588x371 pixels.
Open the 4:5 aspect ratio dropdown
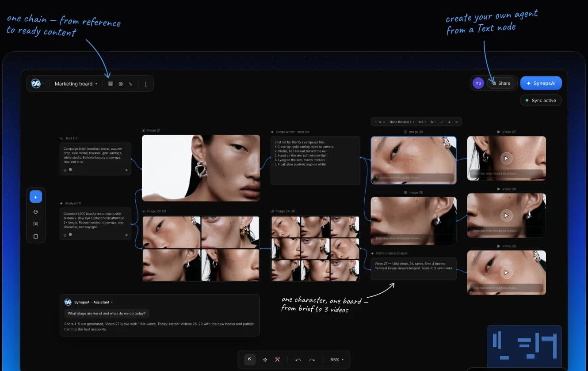(x=422, y=122)
